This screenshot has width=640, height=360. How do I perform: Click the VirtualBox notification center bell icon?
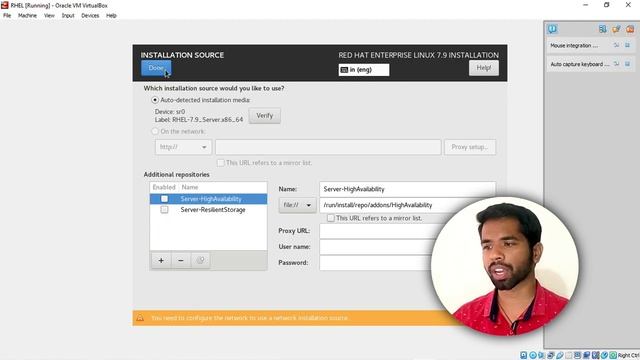[x=552, y=29]
